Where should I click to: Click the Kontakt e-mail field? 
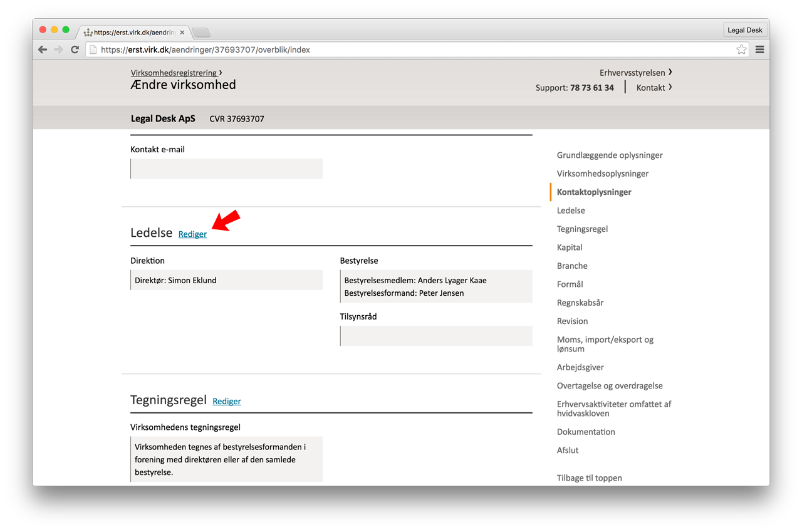pos(227,169)
